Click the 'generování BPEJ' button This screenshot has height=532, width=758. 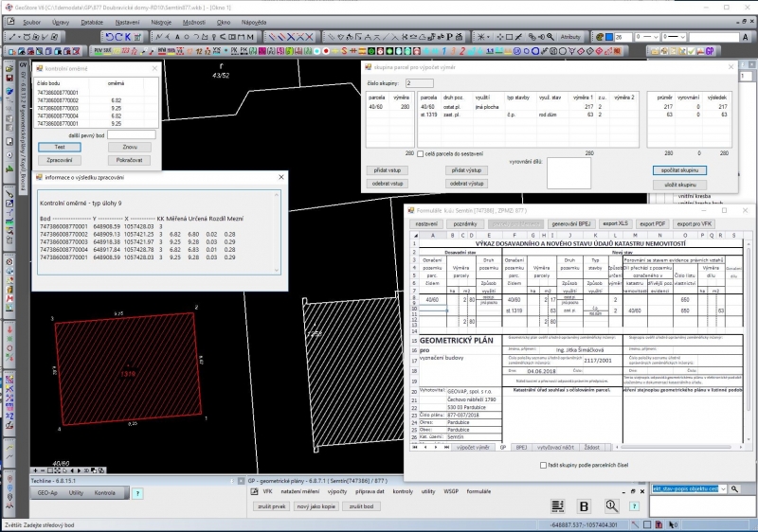(x=571, y=224)
